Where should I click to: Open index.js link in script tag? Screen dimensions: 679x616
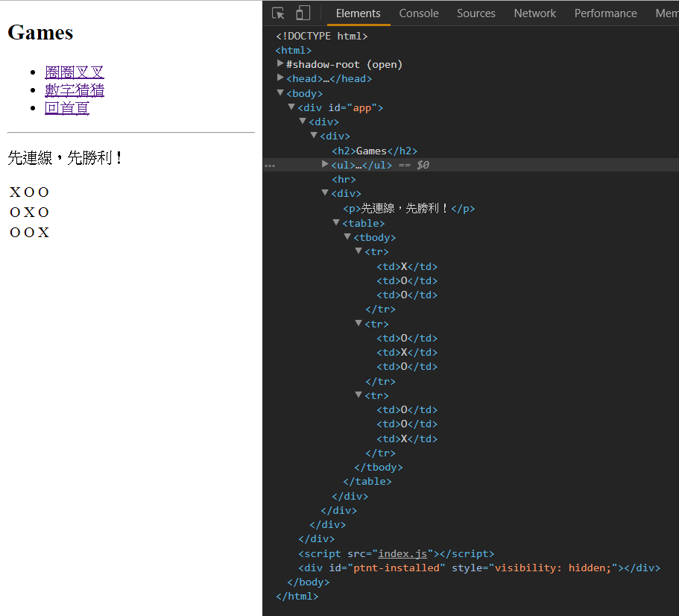click(402, 553)
